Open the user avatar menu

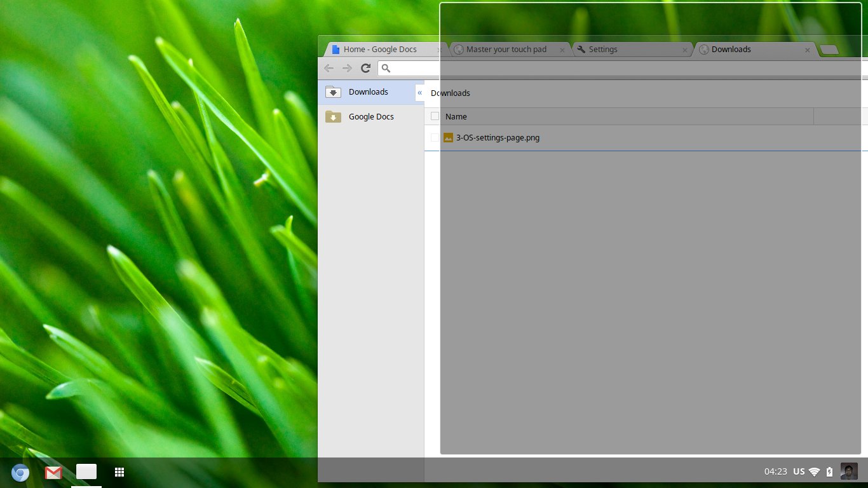848,471
